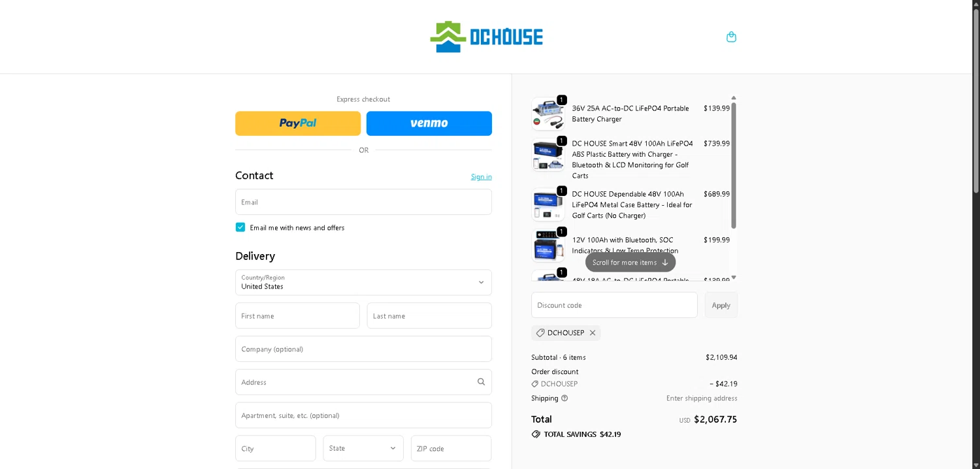Focus the Email input field
980x469 pixels.
[363, 202]
